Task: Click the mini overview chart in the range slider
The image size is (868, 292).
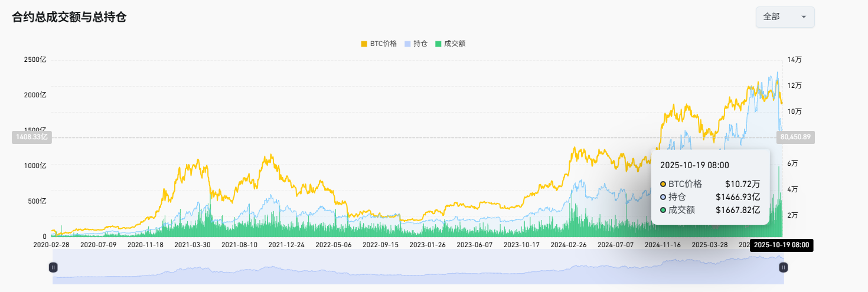Action: pos(413,270)
